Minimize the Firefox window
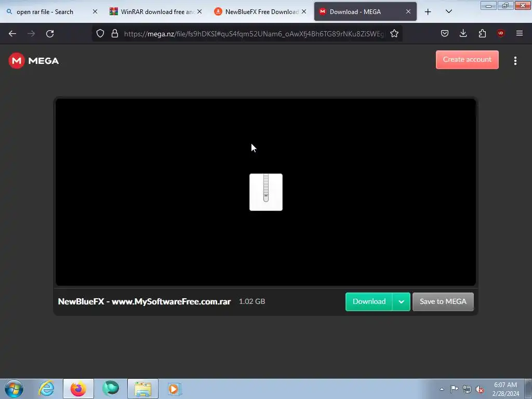Screen dimensions: 532x399 tap(488, 5)
